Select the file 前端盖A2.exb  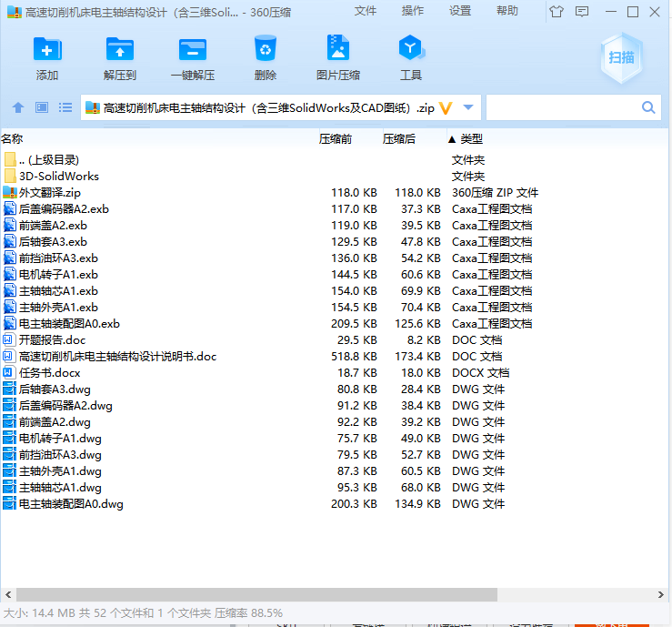pos(53,226)
